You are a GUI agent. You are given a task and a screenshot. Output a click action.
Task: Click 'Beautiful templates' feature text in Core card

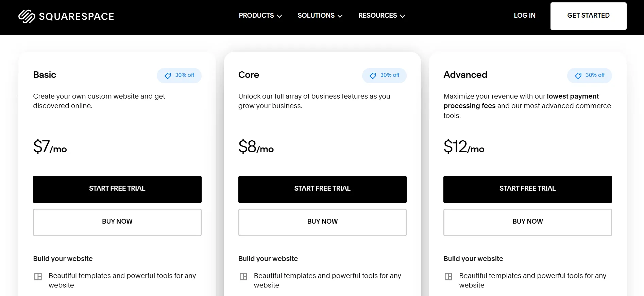pos(327,280)
